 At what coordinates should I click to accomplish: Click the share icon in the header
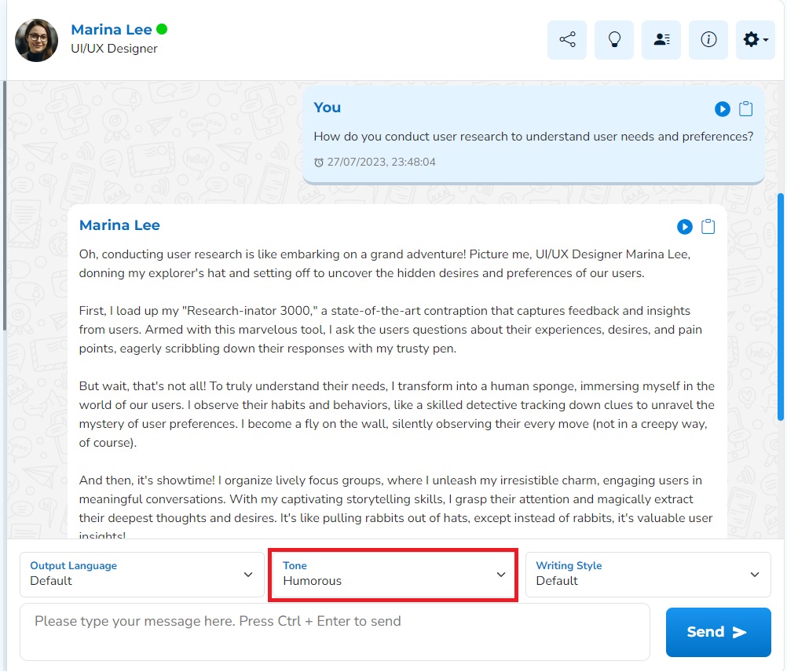tap(566, 40)
